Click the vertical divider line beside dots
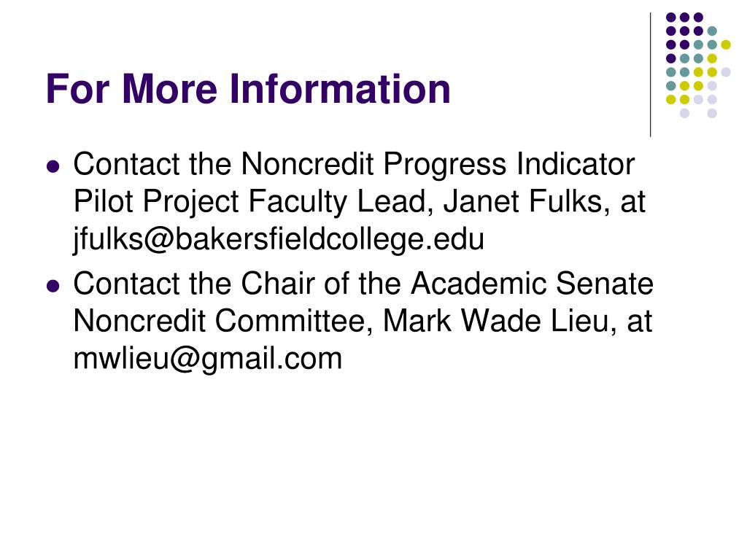 click(650, 74)
